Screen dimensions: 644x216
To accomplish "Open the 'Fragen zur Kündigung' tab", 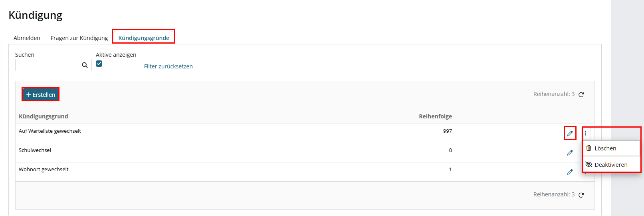I will [x=79, y=38].
